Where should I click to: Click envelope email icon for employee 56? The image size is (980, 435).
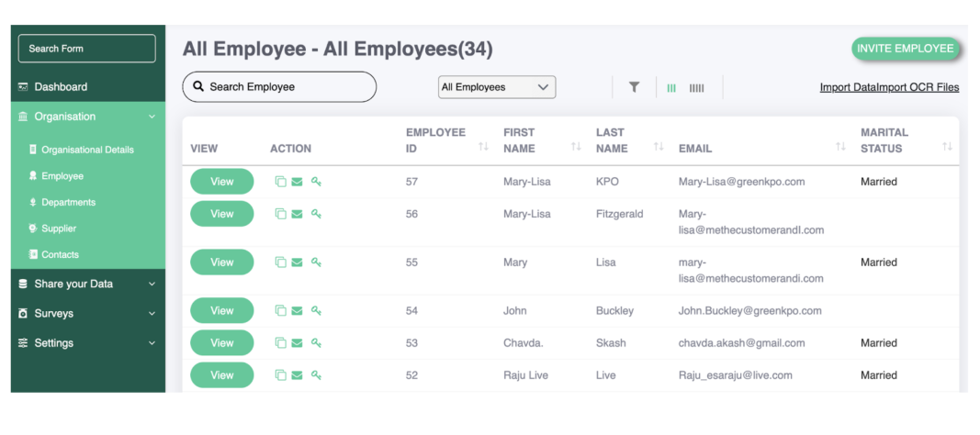pos(297,214)
